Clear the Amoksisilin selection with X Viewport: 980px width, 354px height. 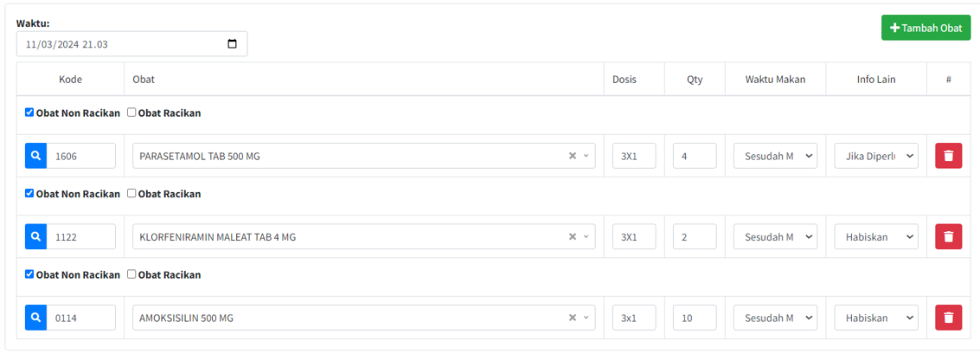(572, 319)
